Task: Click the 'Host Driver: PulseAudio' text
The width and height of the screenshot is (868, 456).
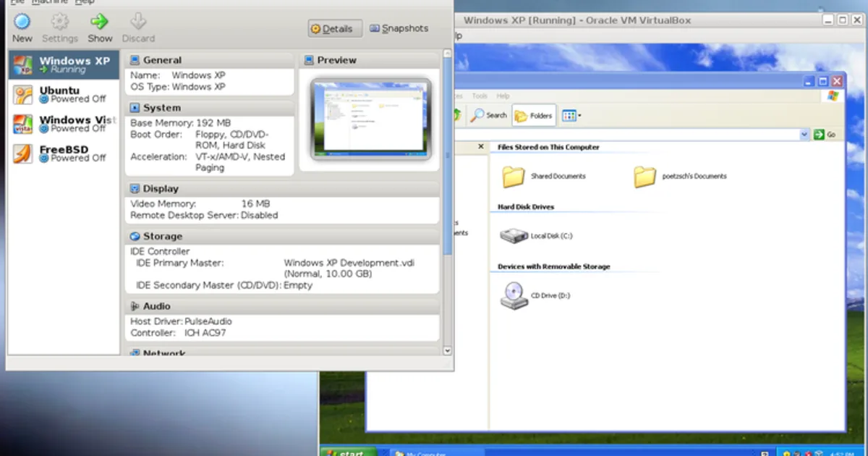Action: pos(181,321)
